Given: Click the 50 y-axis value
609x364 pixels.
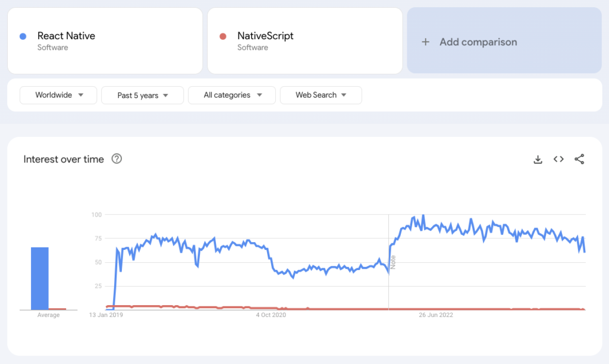Looking at the screenshot, I should pos(98,263).
